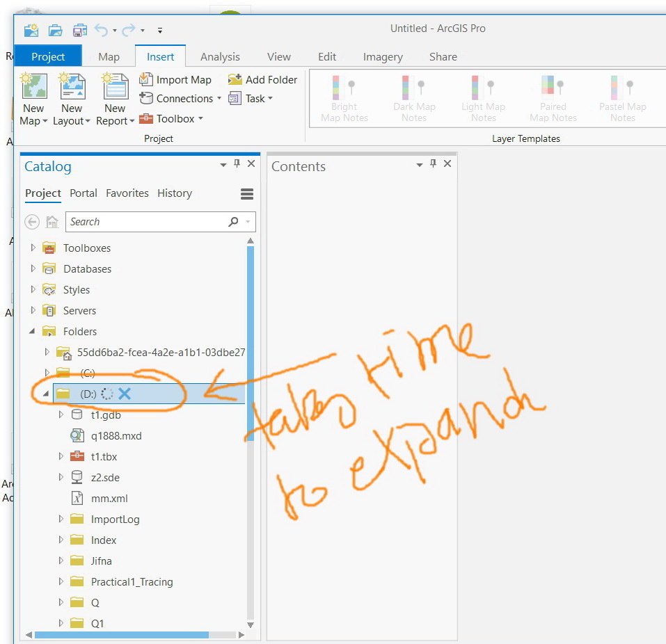The image size is (666, 644).
Task: Select the z2.sde connection item
Action: [105, 477]
